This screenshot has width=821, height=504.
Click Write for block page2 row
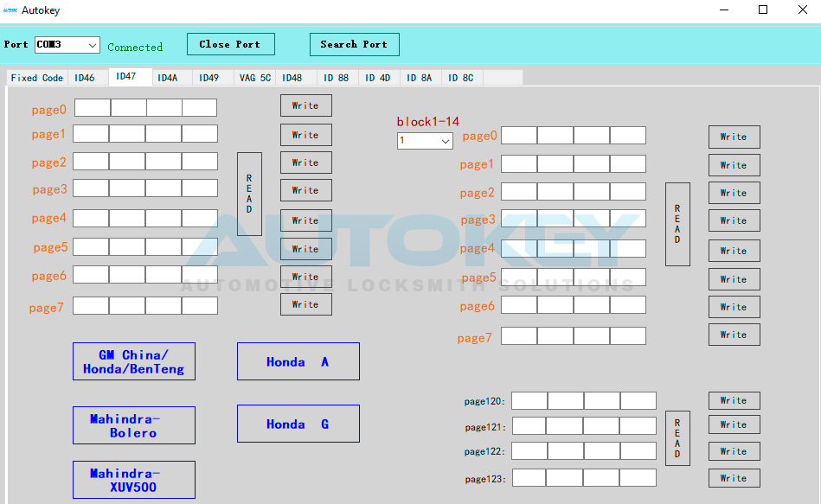(734, 193)
